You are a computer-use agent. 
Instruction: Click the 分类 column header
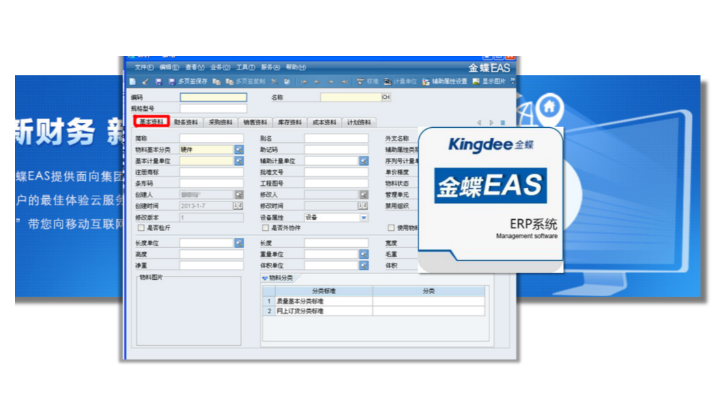429,291
